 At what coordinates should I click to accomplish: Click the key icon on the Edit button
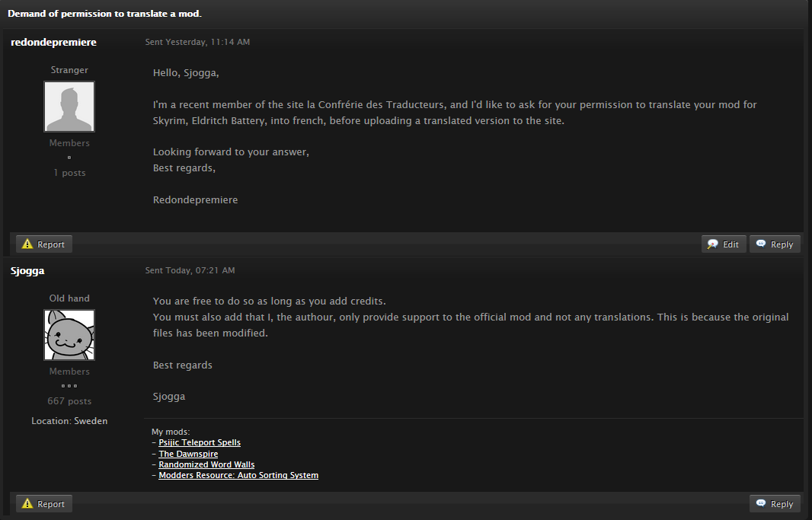[x=713, y=244]
